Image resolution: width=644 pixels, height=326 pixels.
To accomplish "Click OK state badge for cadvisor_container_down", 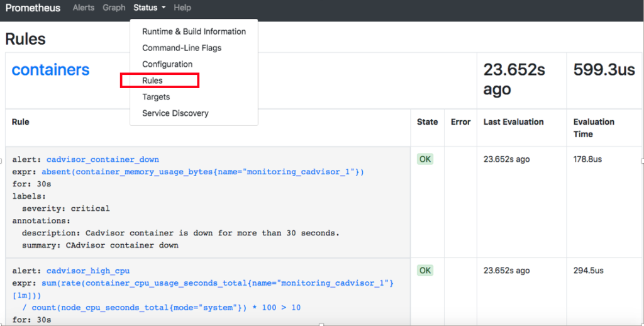I will (x=425, y=159).
